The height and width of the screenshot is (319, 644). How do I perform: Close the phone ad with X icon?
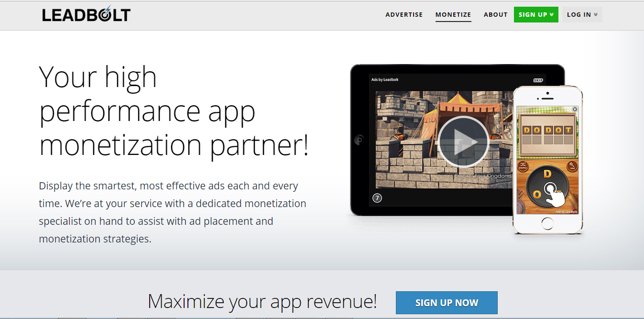(x=575, y=110)
